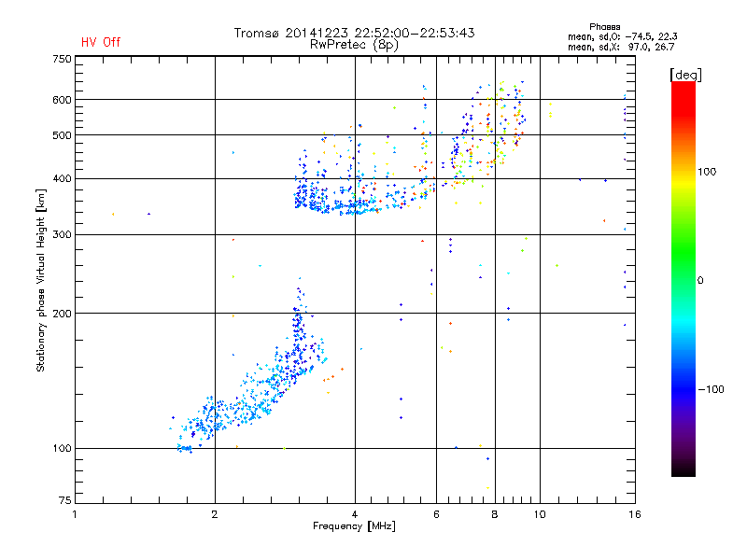747x560 pixels.
Task: Click the y-axis label '750'
Action: (x=62, y=59)
